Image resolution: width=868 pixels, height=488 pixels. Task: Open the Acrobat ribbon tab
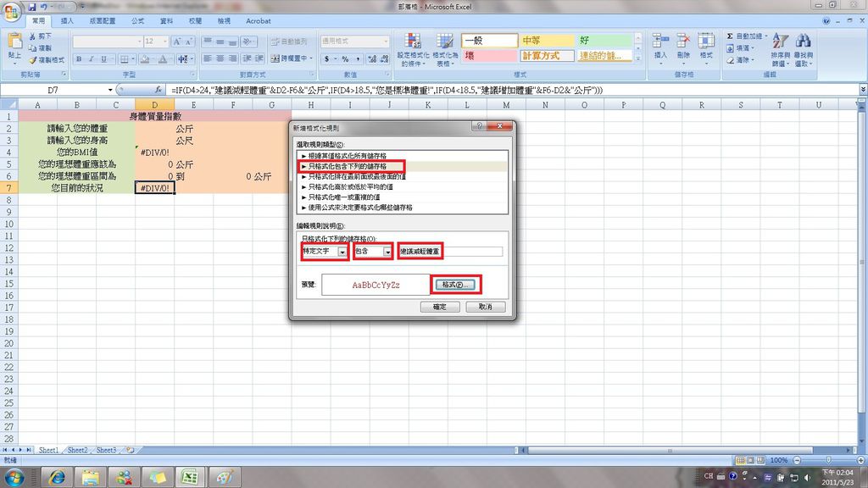(x=258, y=21)
